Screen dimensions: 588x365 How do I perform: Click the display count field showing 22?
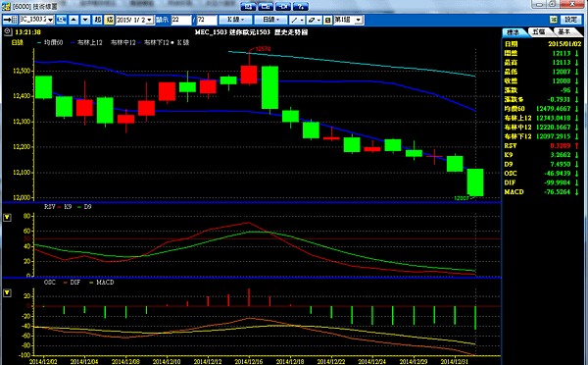click(x=181, y=20)
